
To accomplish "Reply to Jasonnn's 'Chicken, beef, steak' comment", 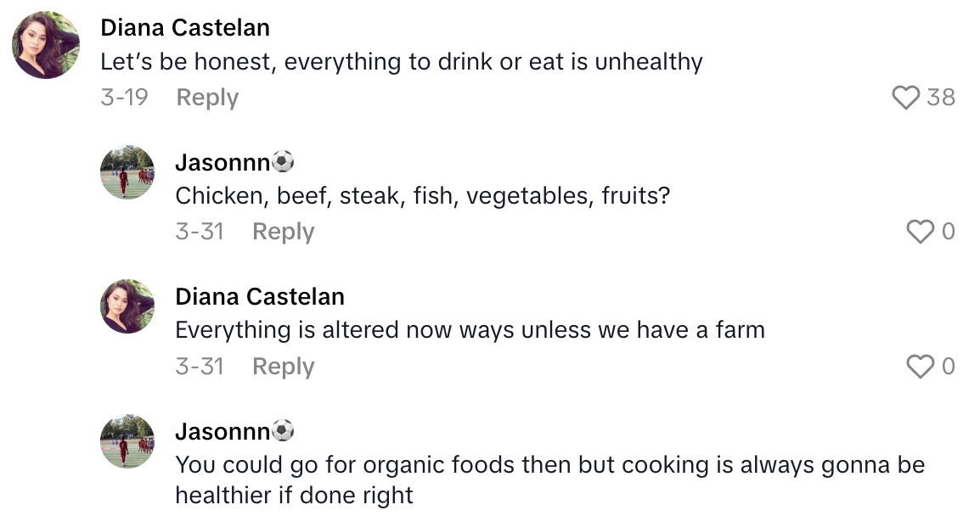I will pos(283,232).
